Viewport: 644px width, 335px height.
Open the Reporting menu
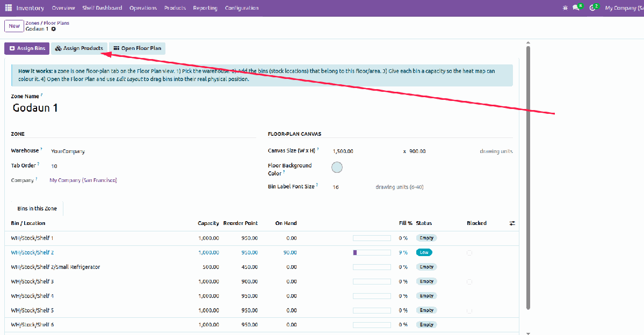point(205,8)
